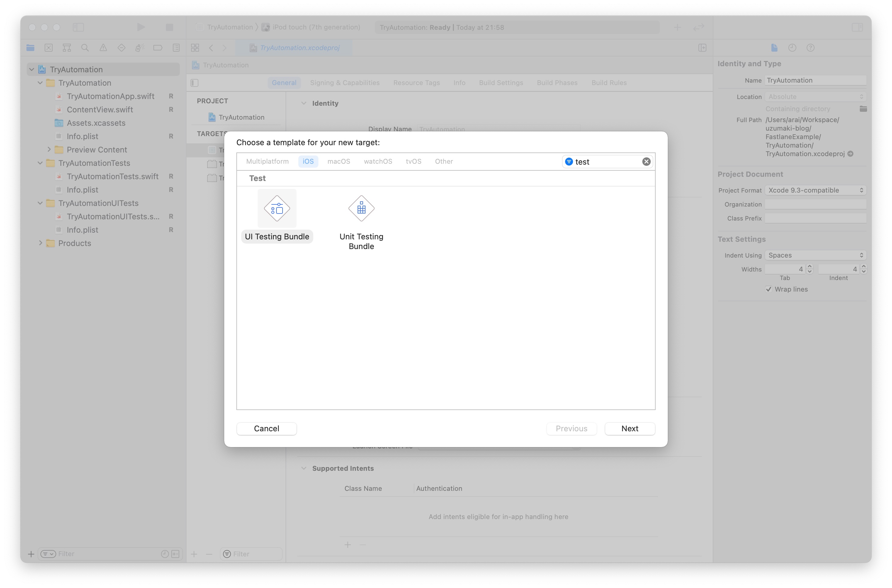Open the Project Format dropdown
Image resolution: width=892 pixels, height=588 pixels.
click(815, 190)
